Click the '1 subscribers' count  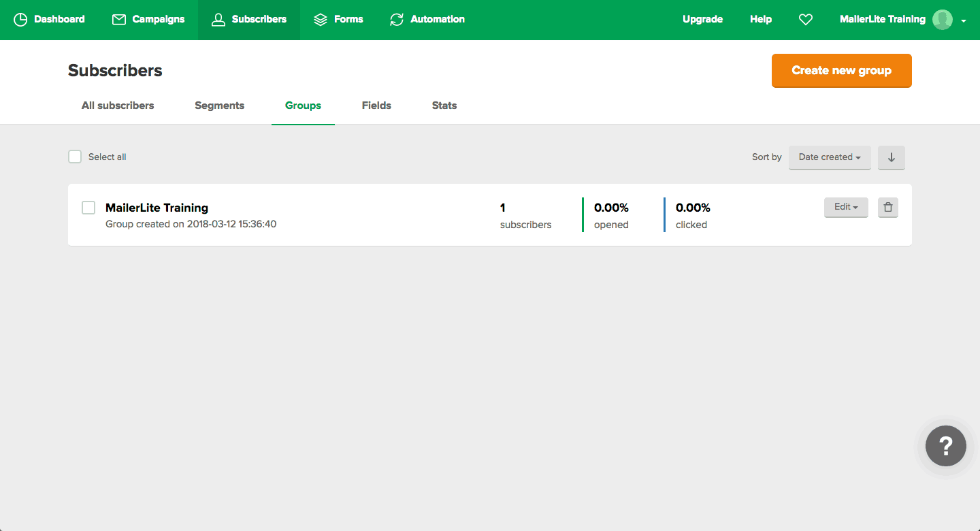[525, 216]
